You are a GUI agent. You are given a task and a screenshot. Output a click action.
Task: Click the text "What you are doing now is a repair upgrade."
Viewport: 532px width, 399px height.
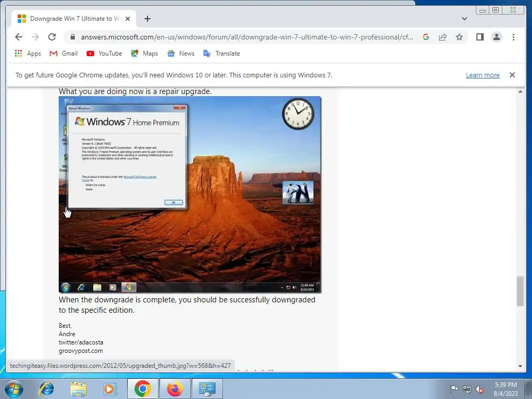tap(135, 91)
